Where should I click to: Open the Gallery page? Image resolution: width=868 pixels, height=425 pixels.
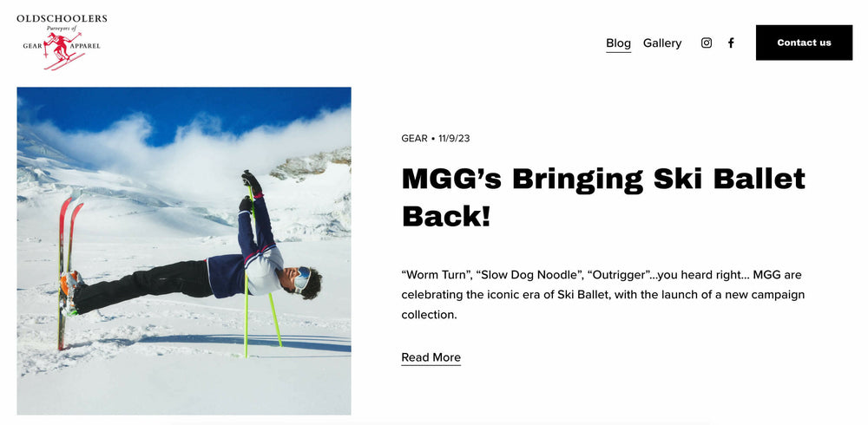(x=662, y=42)
